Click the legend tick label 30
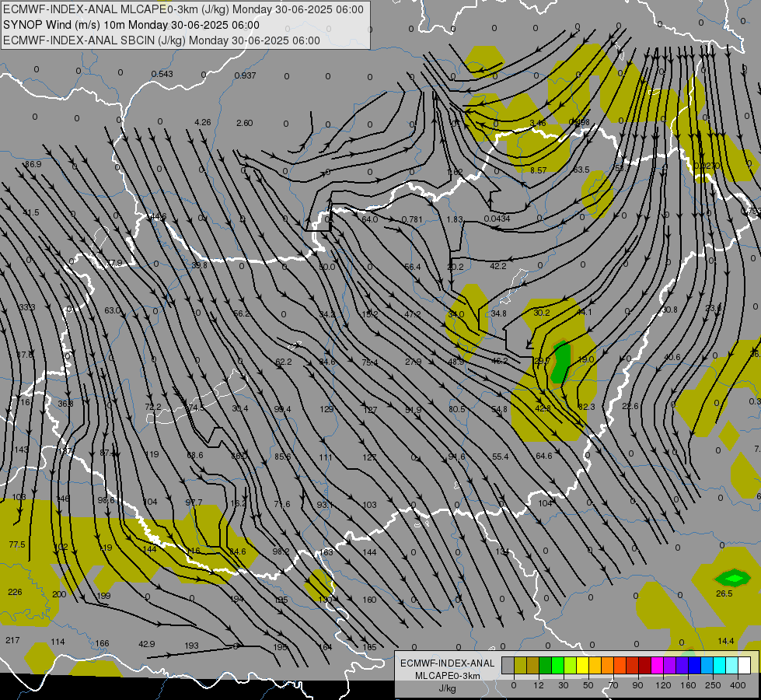 click(563, 685)
